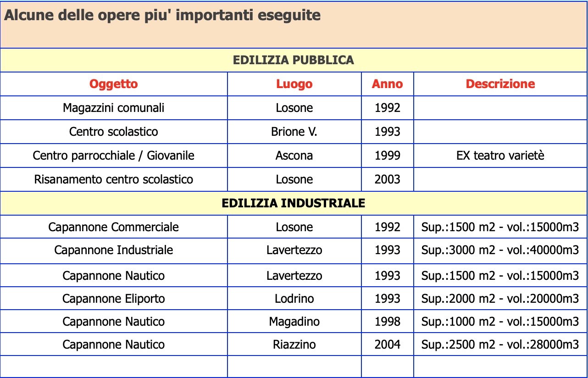Select the 'Brione V.' location cell
This screenshot has width=588, height=378.
(294, 132)
